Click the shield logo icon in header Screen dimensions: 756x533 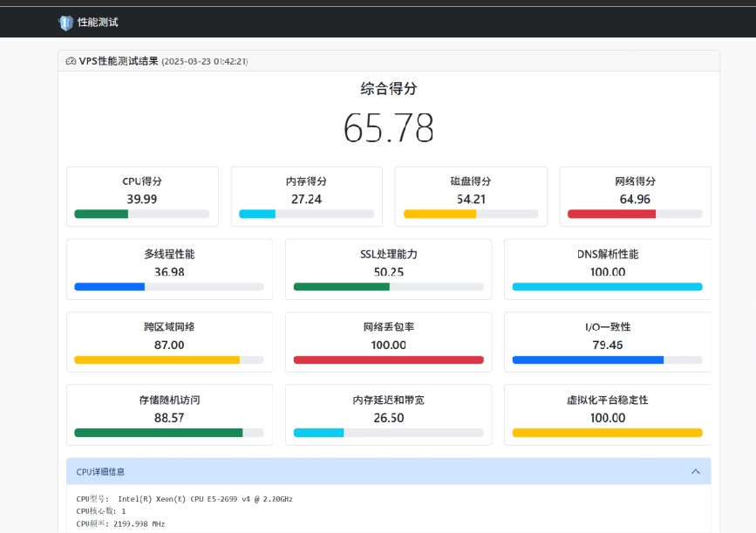click(65, 23)
